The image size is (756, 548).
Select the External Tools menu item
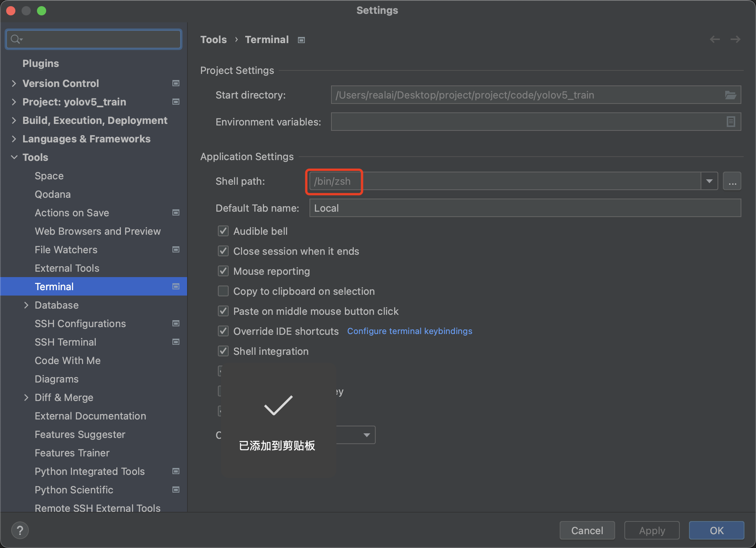coord(66,268)
